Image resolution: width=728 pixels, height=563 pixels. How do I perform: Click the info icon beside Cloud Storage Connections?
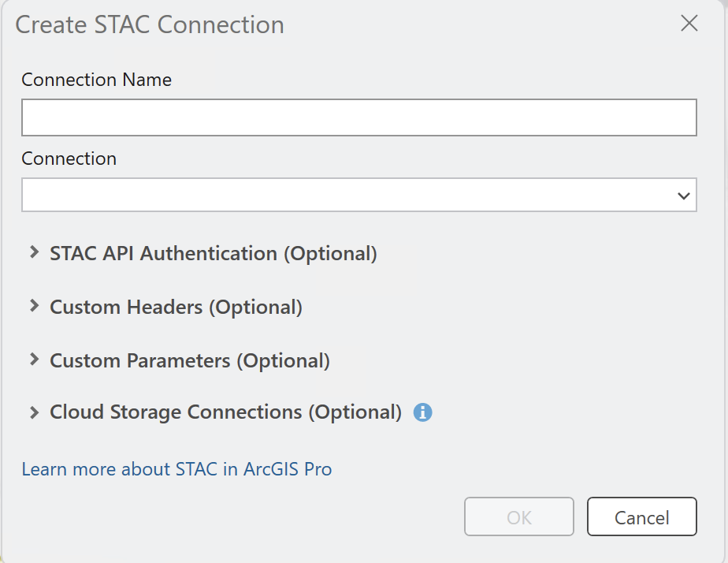tap(422, 412)
